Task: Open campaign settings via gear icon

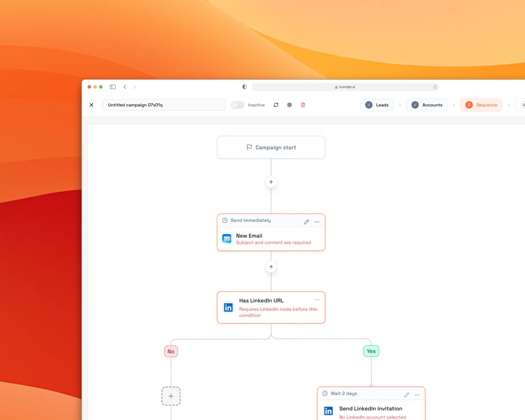Action: click(x=289, y=105)
